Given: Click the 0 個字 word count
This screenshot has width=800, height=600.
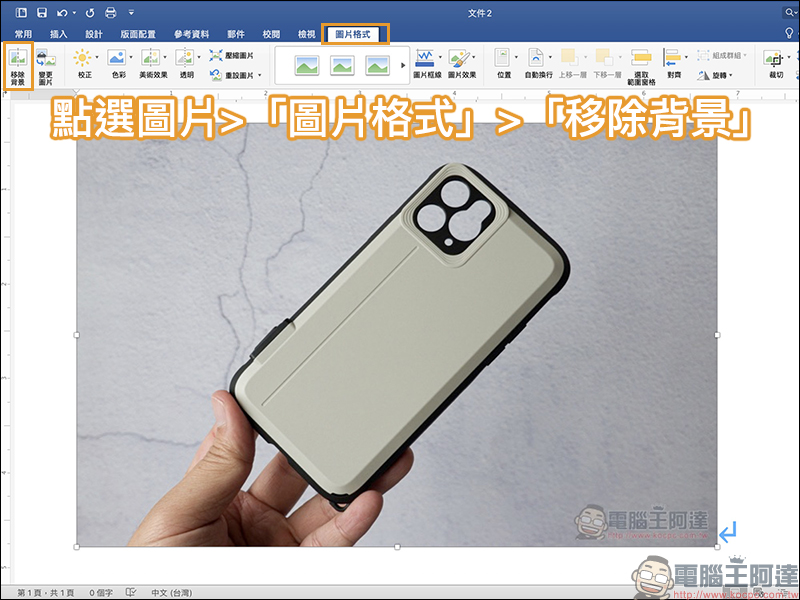Looking at the screenshot, I should pos(101,592).
